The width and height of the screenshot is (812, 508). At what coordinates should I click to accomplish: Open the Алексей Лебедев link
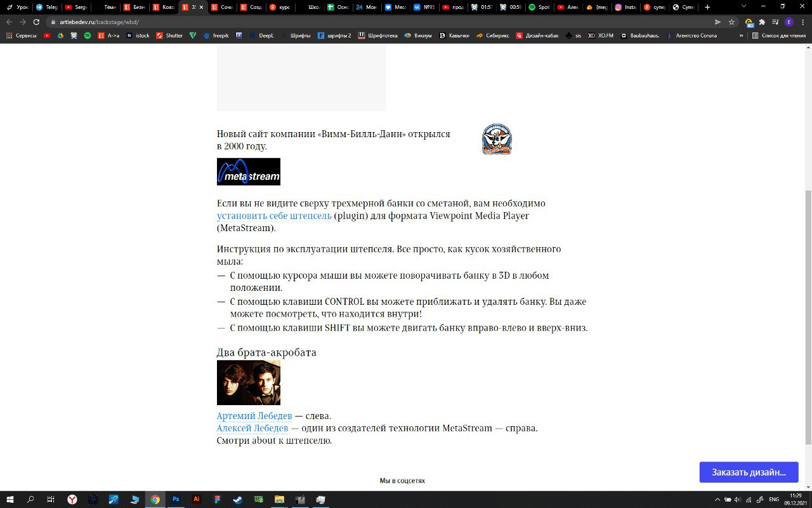252,428
